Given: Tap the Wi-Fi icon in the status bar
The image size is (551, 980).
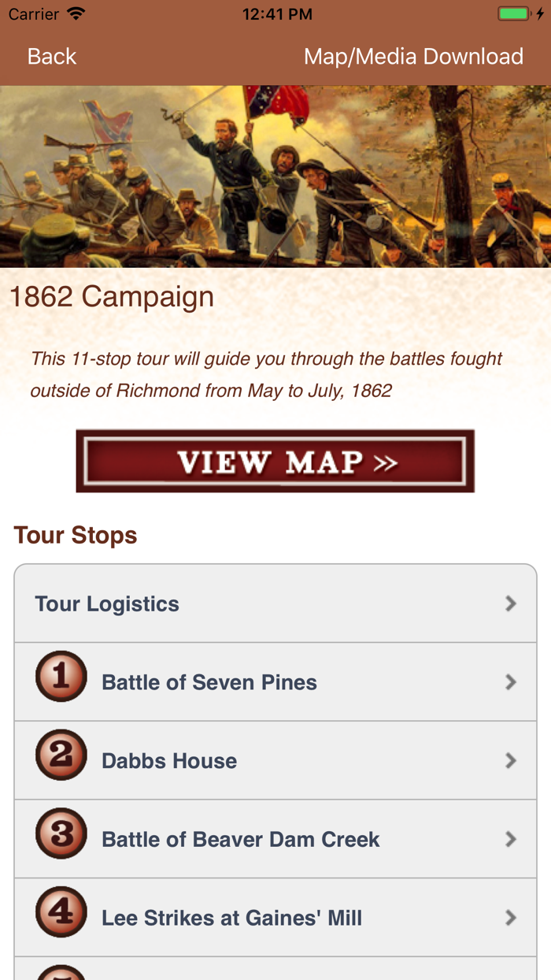Looking at the screenshot, I should [75, 13].
